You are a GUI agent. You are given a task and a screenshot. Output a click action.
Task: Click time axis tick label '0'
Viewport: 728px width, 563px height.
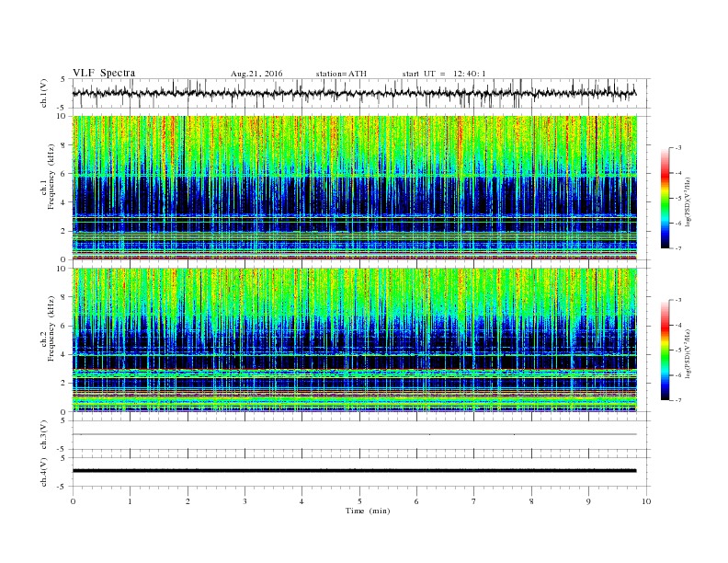click(73, 501)
